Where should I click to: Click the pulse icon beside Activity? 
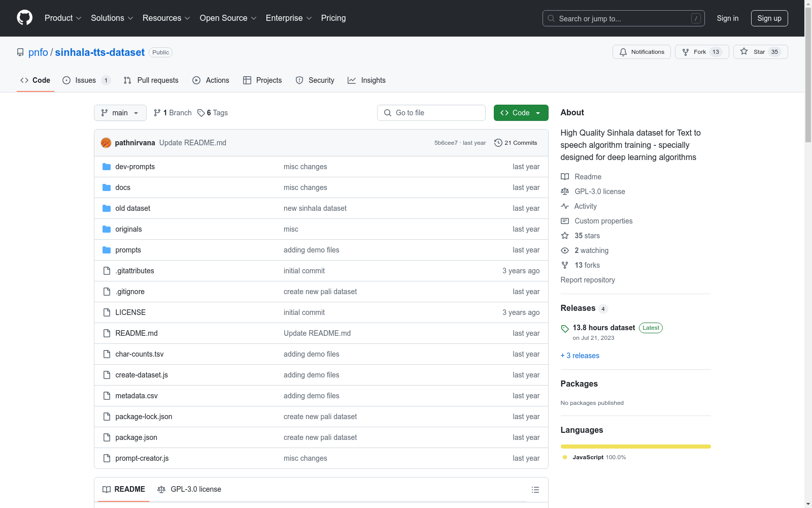pyautogui.click(x=565, y=206)
